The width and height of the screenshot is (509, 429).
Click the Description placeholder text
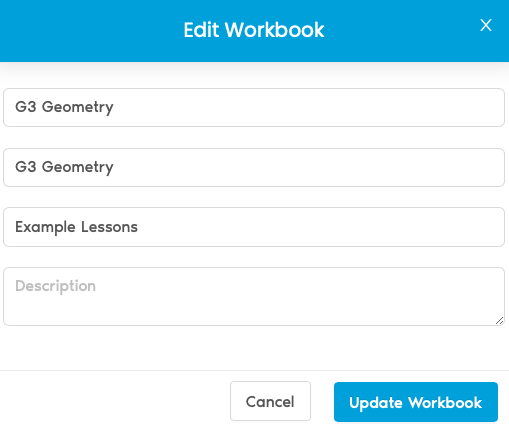click(55, 286)
